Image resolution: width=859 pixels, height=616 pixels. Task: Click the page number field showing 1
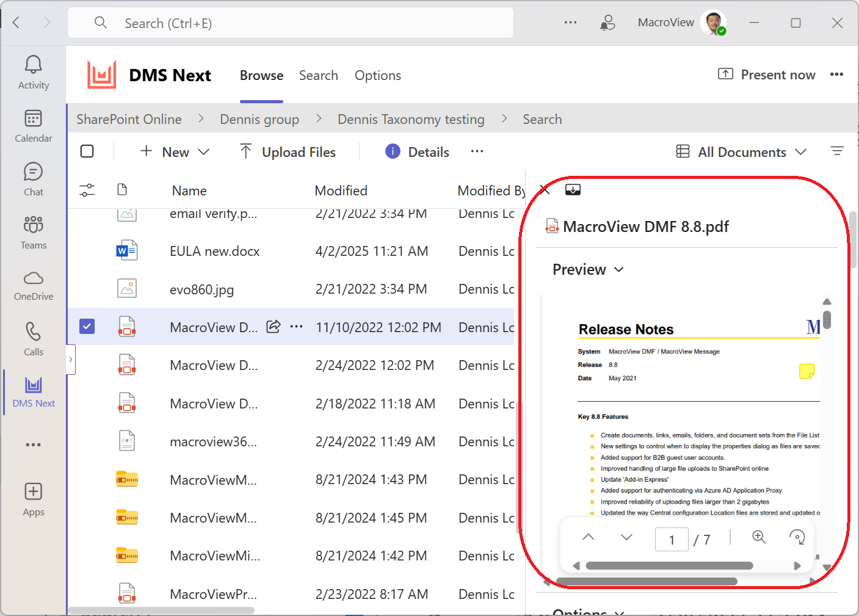pos(672,540)
